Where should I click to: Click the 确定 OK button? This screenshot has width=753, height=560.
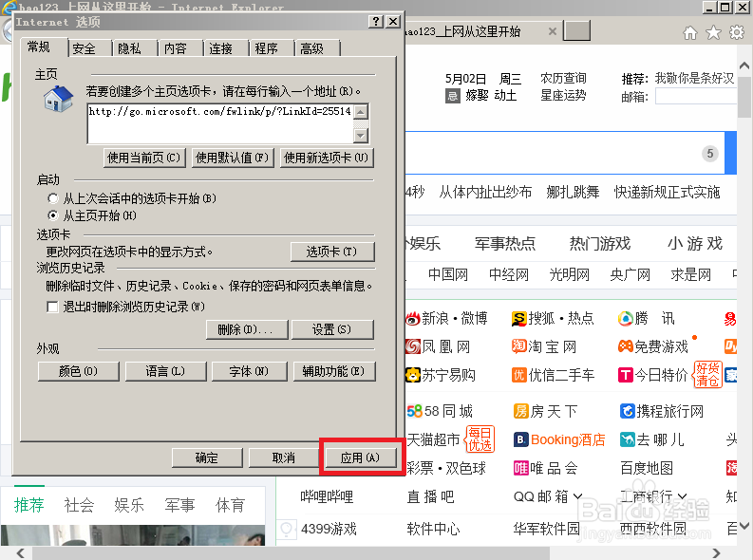click(x=207, y=457)
